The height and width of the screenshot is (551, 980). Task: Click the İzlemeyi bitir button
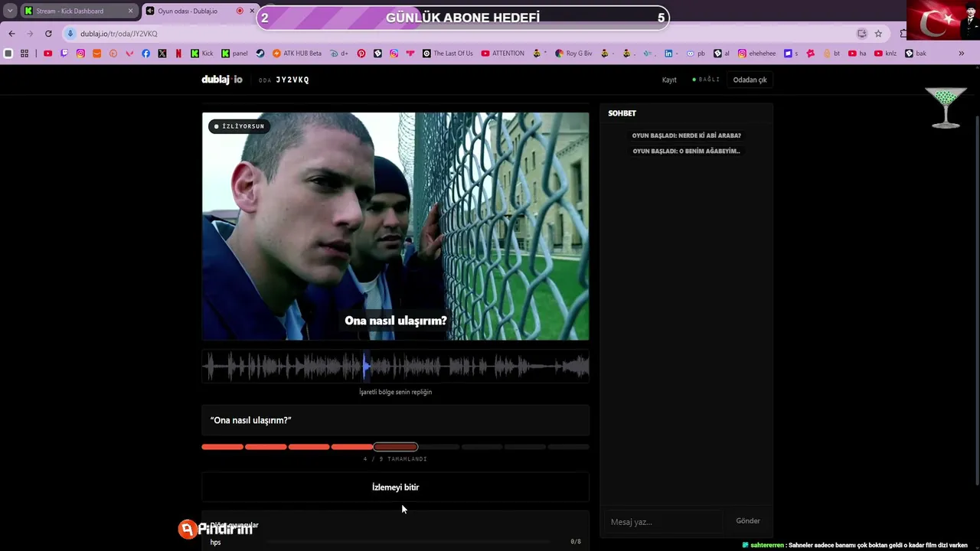pos(395,487)
